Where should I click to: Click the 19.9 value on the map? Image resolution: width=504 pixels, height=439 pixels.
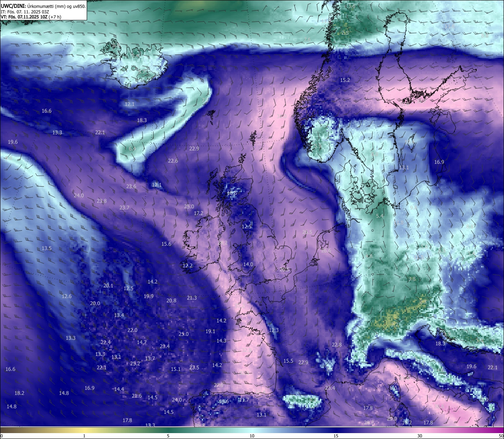tap(148, 296)
